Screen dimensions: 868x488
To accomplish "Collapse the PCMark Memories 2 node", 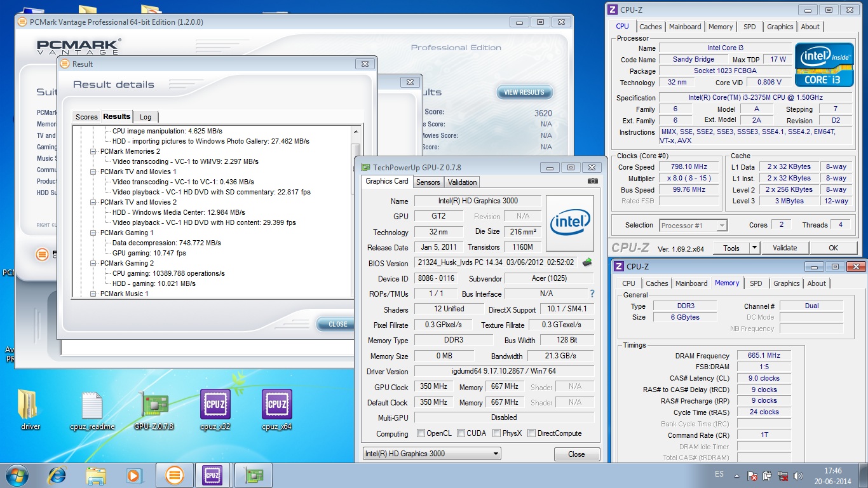I will click(93, 152).
